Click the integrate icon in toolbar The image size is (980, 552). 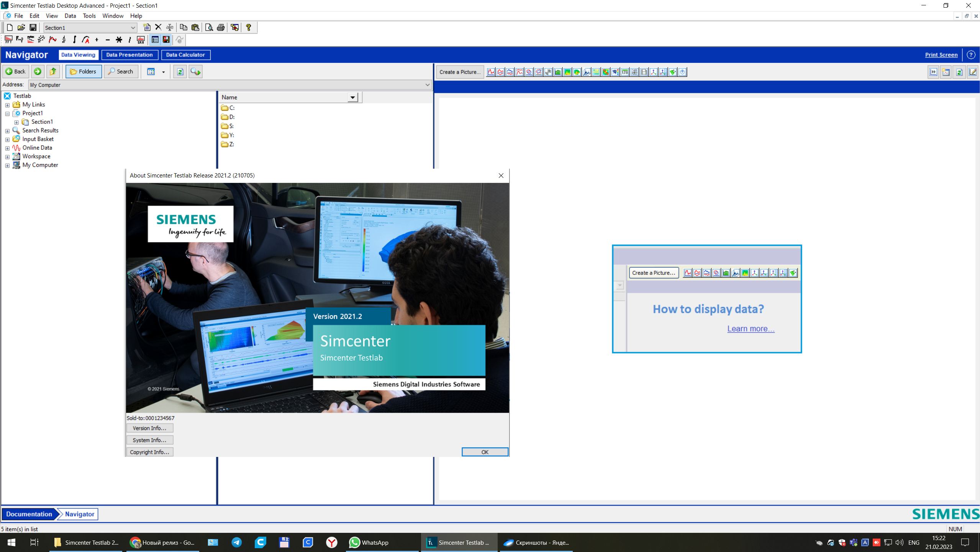(x=74, y=39)
